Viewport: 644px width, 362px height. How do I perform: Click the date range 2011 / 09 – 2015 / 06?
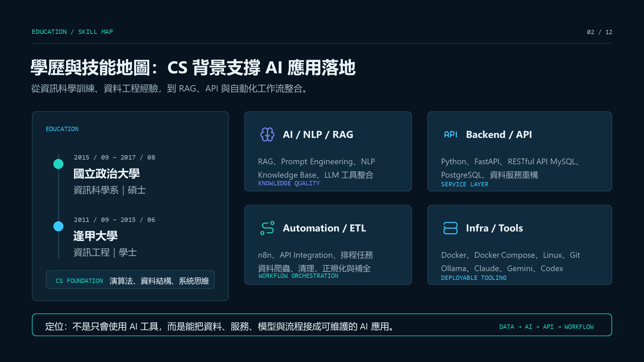click(114, 220)
